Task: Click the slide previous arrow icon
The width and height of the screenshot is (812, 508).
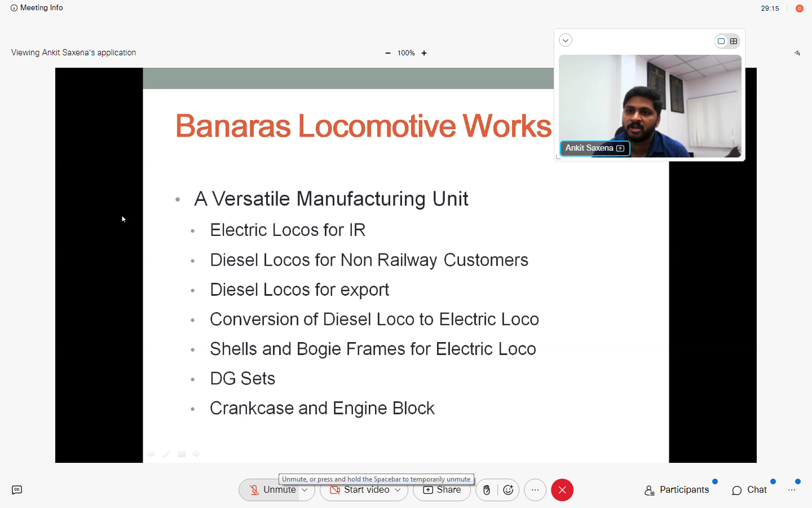Action: coord(151,454)
